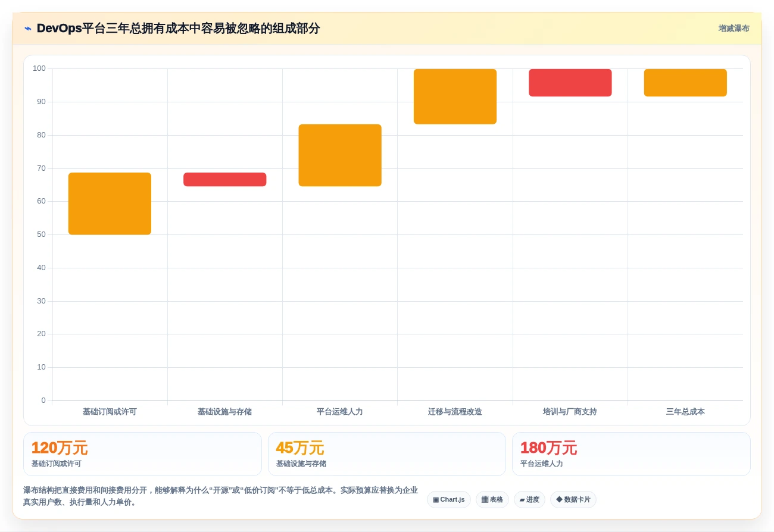The width and height of the screenshot is (774, 532).
Task: Open the 180万元 平台运维人力 data card
Action: point(631,454)
